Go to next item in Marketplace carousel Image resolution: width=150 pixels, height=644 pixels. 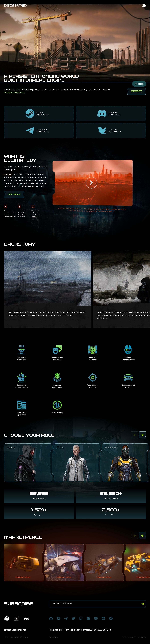tap(142, 535)
